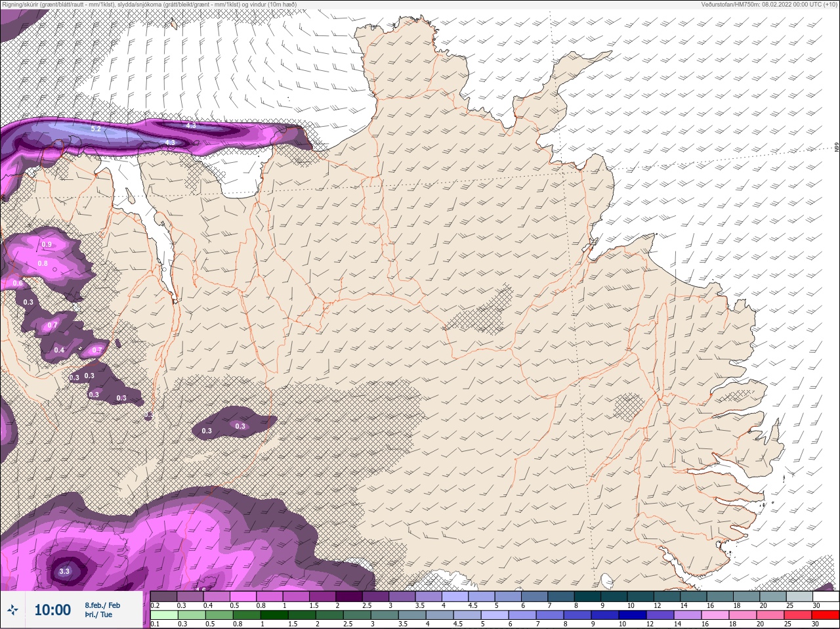Screen dimensions: 840x629
Task: Click the 0.9 precipitation value on the map
Action: [47, 244]
